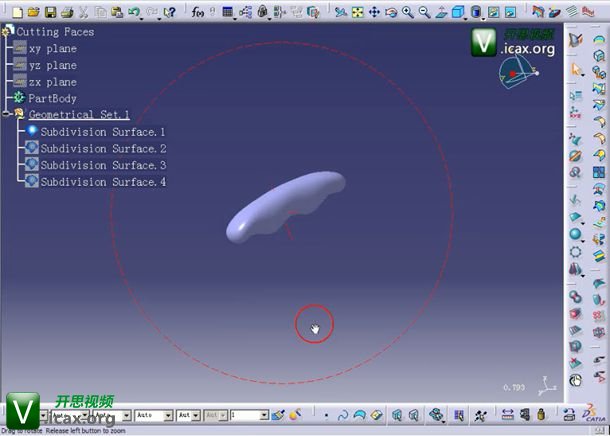Select Subdivision Surface.1 in the tree

(102, 132)
